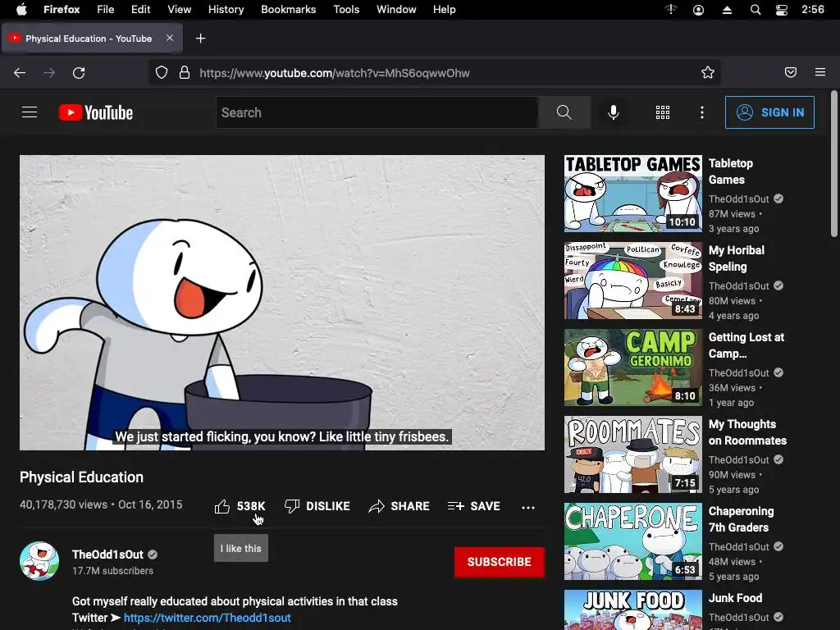
Task: Click the TheOdd1sOut channel avatar
Action: [x=39, y=561]
